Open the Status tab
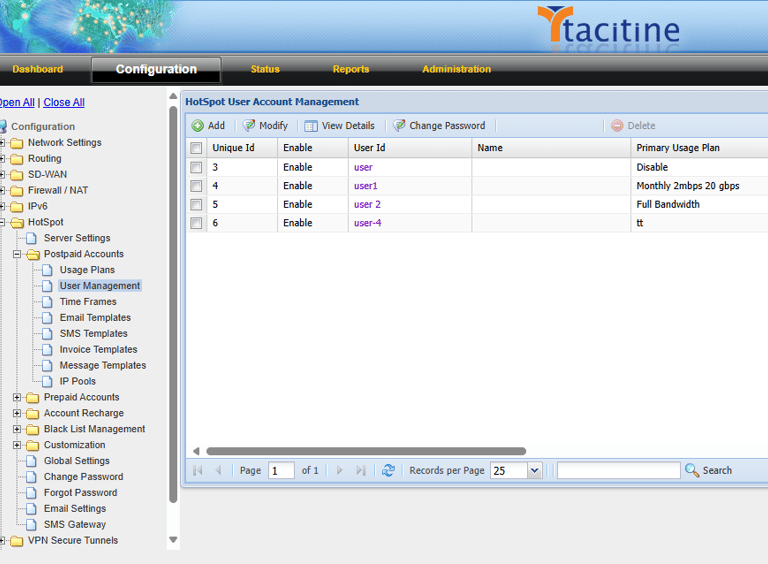Viewport: 768px width, 564px height. coord(265,69)
